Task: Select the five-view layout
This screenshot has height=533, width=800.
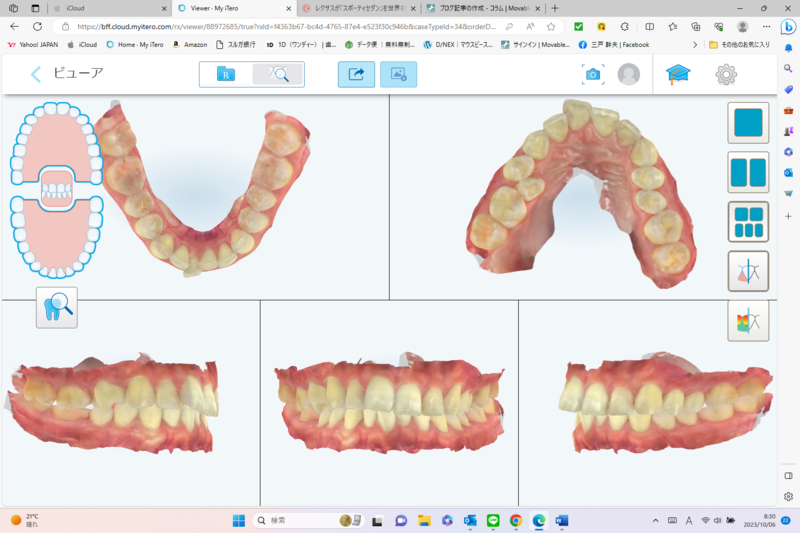Action: pos(748,222)
